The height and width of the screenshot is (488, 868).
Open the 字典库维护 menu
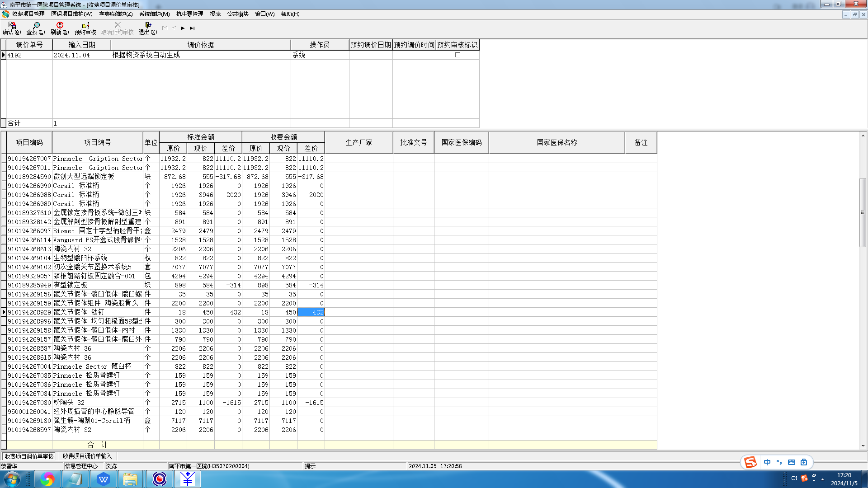(x=116, y=14)
